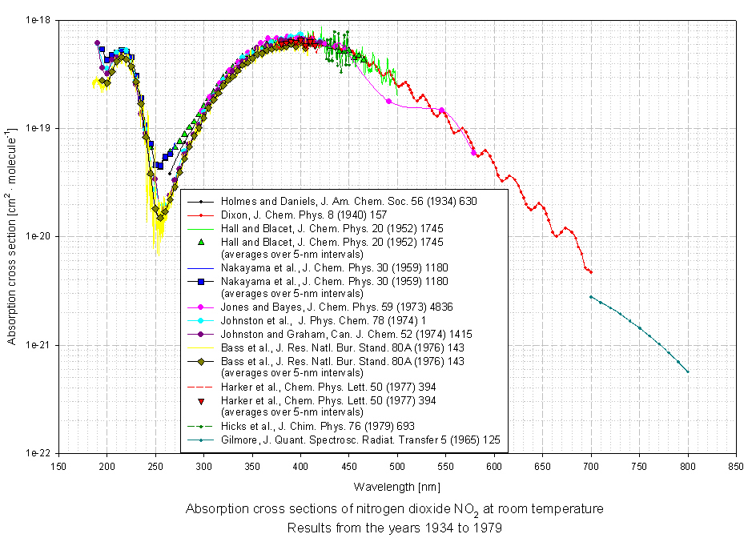
Task: Click the green triangle Hall and Blacet legend marker
Action: pyautogui.click(x=201, y=241)
